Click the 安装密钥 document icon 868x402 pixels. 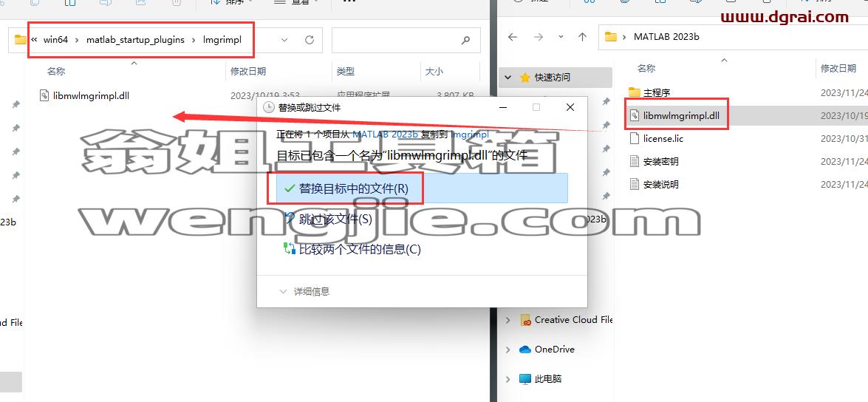click(635, 161)
